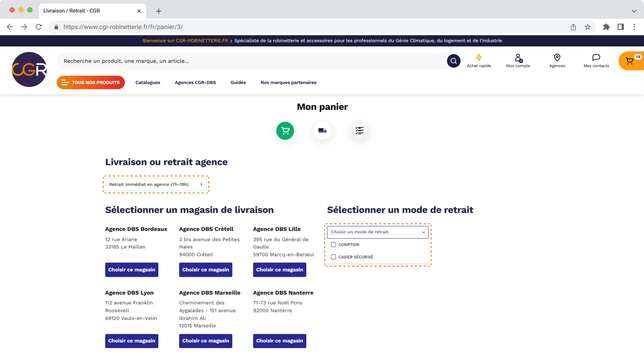This screenshot has width=644, height=357.
Task: Open the cart with 19 items
Action: [x=631, y=61]
